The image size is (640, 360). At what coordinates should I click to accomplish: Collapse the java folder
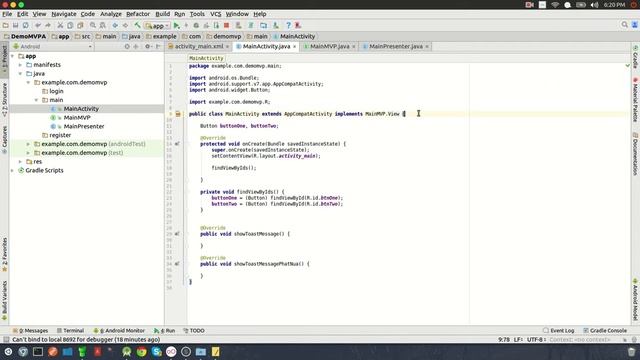(x=20, y=73)
